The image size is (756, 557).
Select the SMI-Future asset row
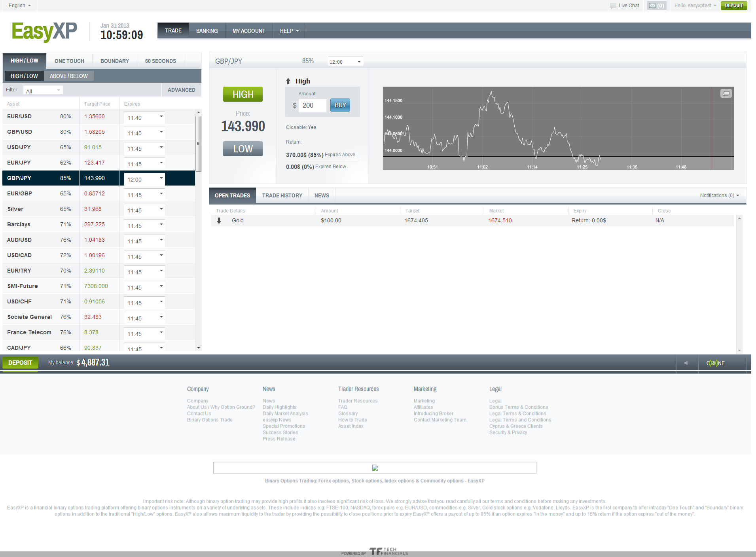(x=99, y=286)
